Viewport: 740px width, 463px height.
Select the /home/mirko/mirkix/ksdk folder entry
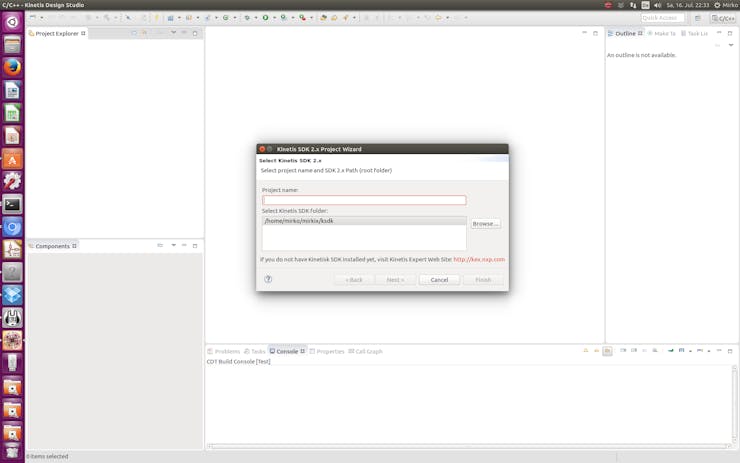pos(364,221)
